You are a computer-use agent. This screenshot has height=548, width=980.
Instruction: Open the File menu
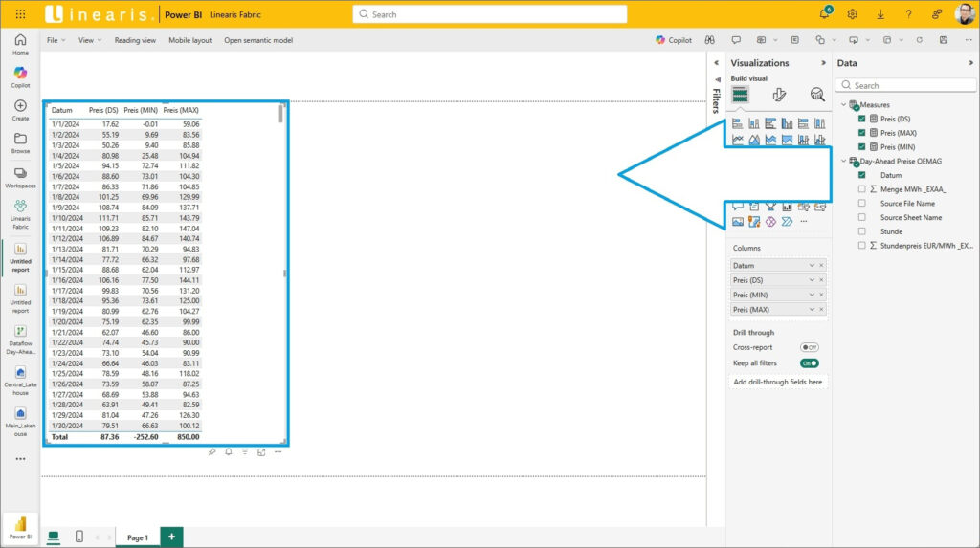pos(56,40)
